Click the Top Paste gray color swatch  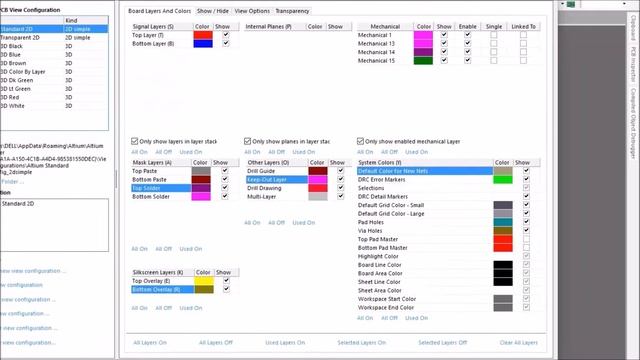(201, 171)
